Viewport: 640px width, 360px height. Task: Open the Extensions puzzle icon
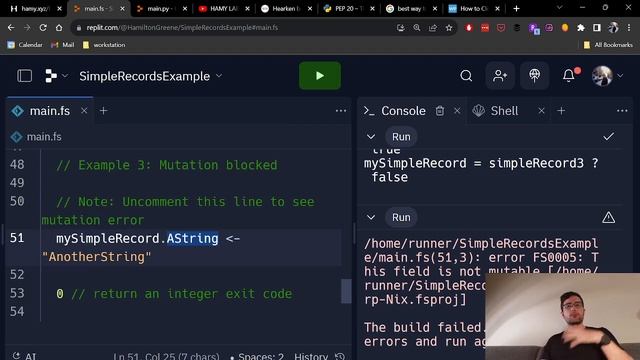[581, 28]
